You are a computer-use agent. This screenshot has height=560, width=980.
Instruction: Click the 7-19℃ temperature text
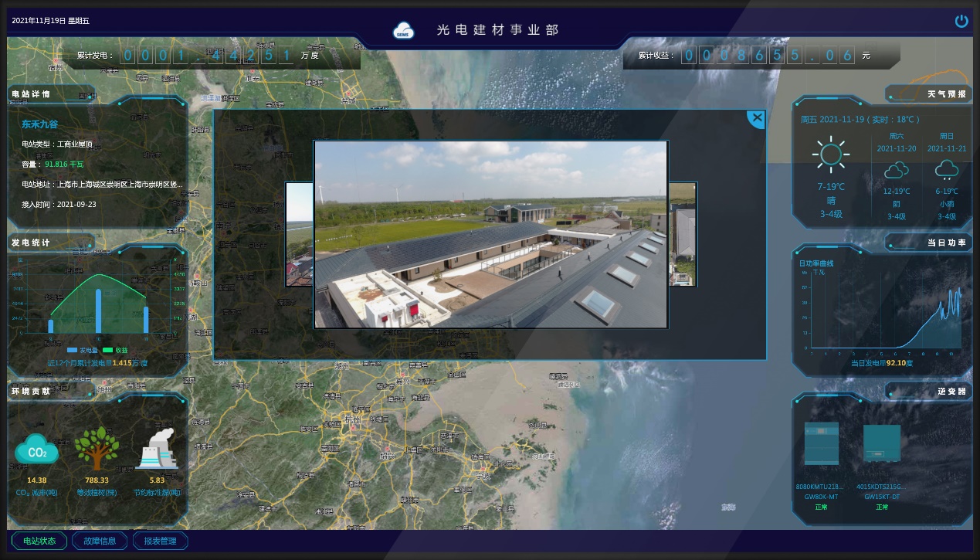click(x=831, y=187)
